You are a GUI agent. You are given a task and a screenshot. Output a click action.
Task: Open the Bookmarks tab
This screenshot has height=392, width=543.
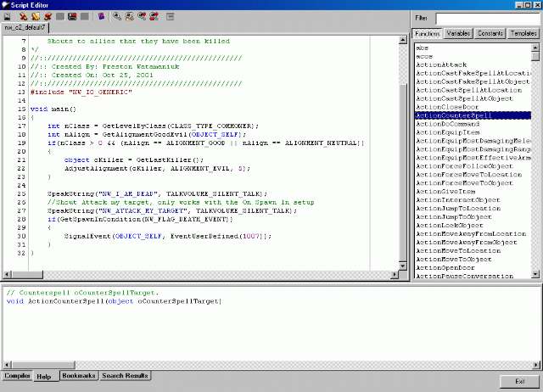point(79,375)
